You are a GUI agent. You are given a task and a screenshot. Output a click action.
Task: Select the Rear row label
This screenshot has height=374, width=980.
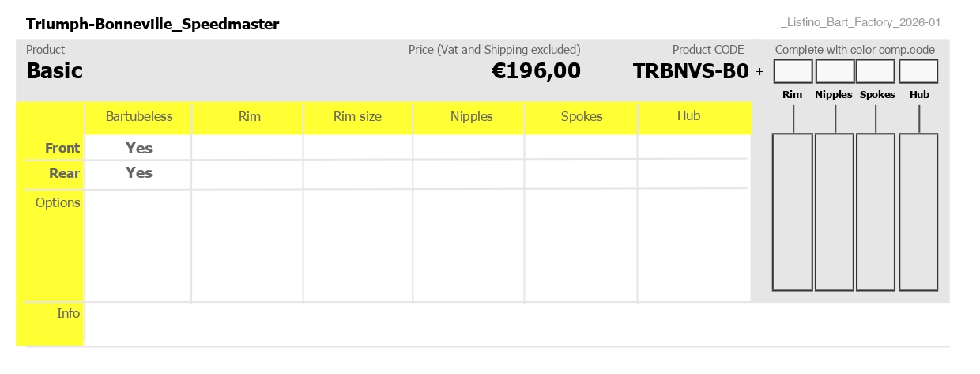[x=65, y=173]
